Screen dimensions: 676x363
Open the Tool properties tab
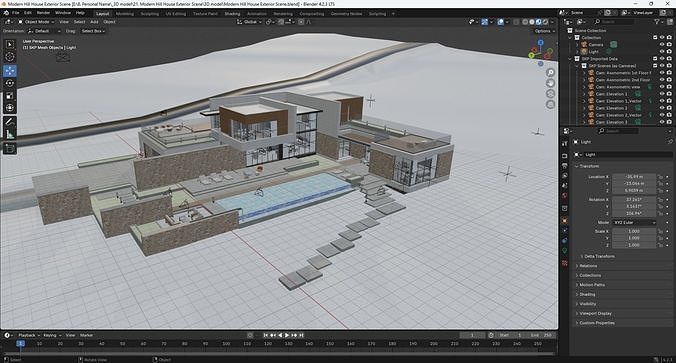tap(565, 143)
